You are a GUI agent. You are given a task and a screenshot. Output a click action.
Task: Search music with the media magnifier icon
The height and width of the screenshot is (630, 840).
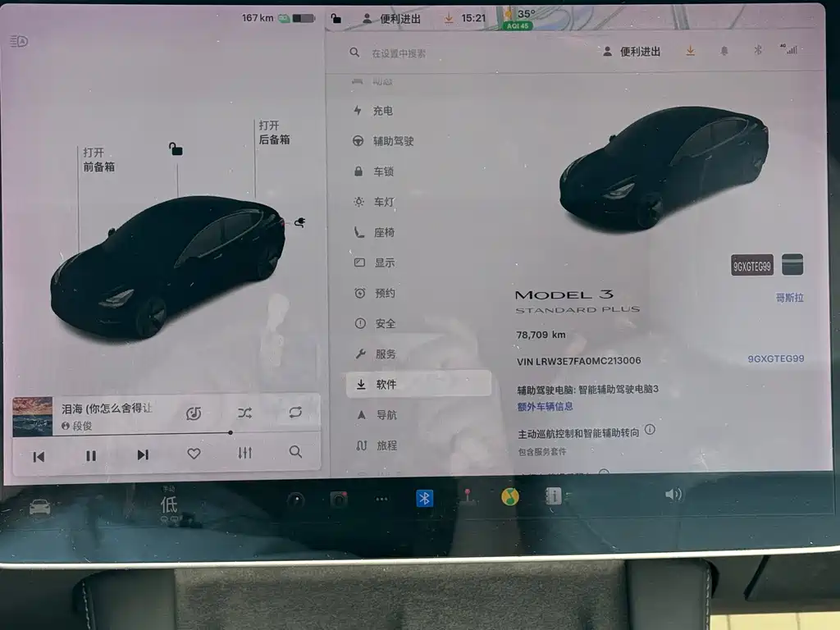tap(295, 452)
